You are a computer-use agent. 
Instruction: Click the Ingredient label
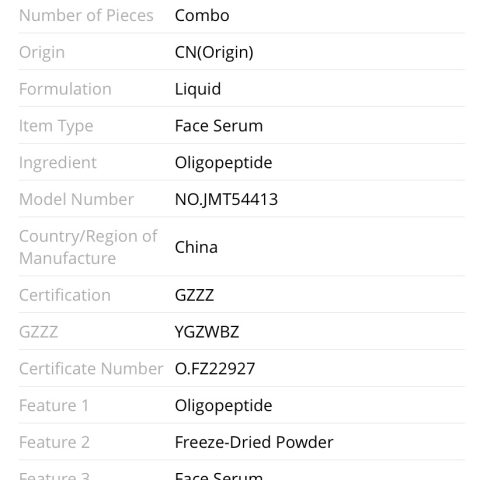click(x=58, y=163)
